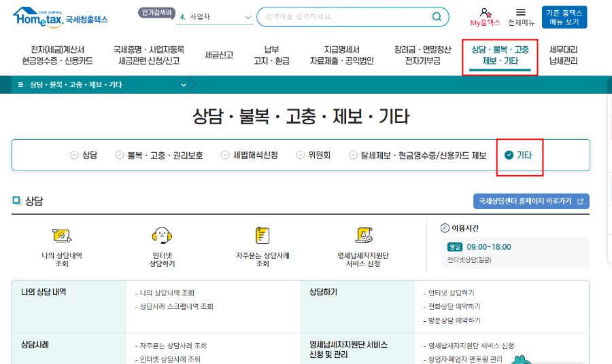Open the 인기검색어 dropdown arrow
The image size is (612, 364).
tap(248, 17)
